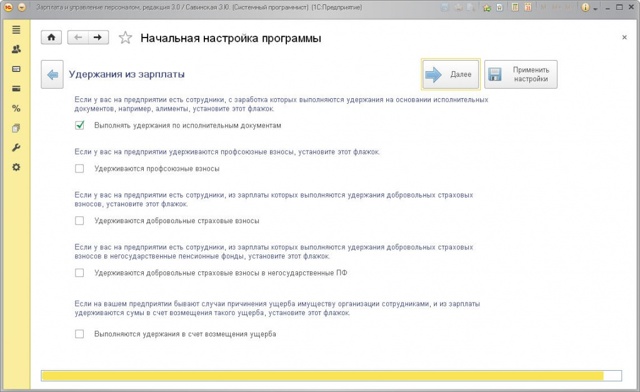This screenshot has height=392, width=640.
Task: Go to the Home page
Action: pos(51,38)
